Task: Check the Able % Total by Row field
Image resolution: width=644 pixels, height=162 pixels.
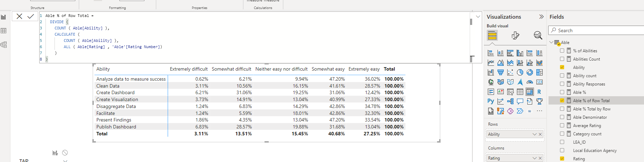Action: [562, 109]
